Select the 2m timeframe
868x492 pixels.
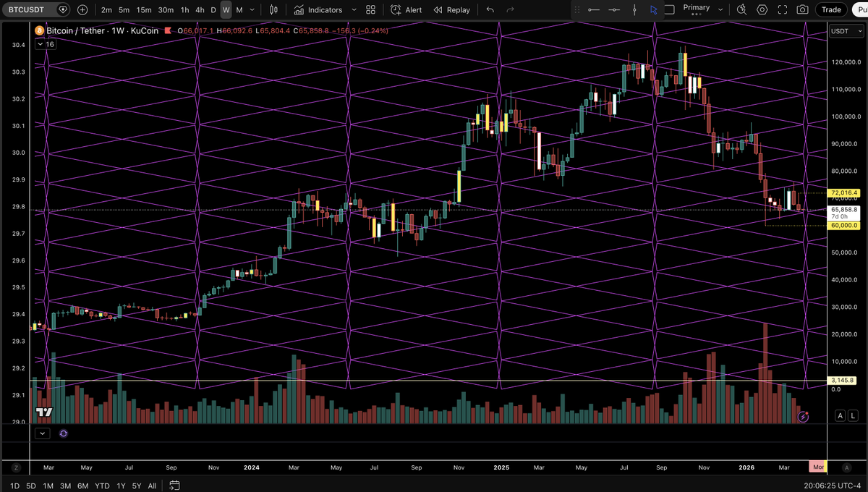(x=107, y=10)
